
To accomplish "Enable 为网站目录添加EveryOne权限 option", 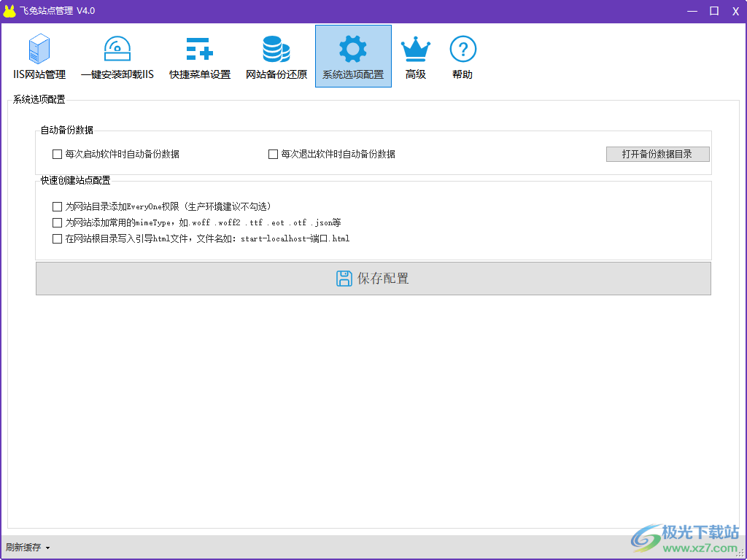I will coord(57,206).
